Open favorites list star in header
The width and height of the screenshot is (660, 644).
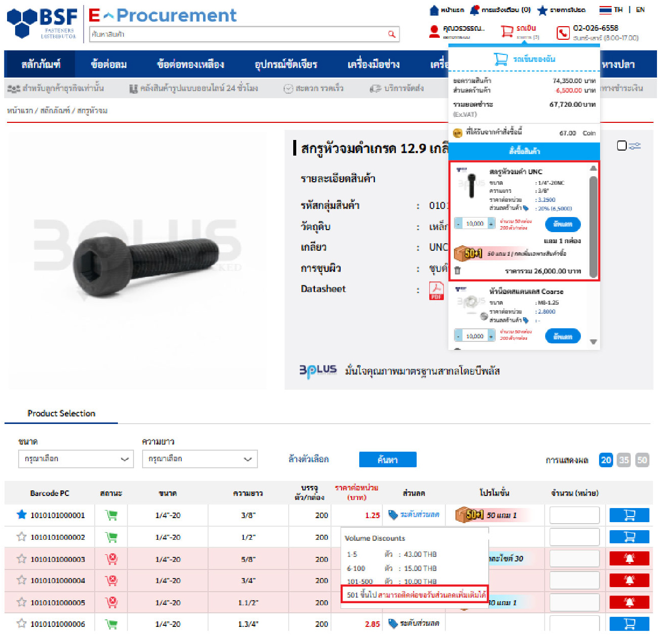click(x=542, y=10)
